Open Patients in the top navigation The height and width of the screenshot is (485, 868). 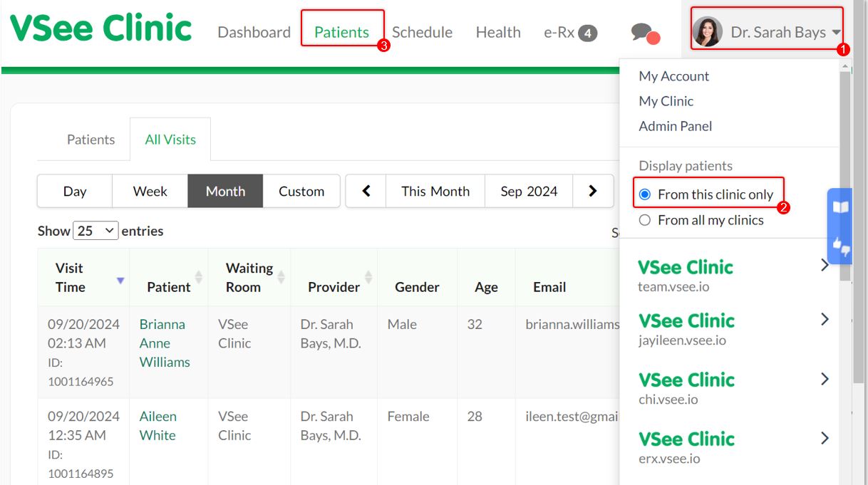click(342, 32)
